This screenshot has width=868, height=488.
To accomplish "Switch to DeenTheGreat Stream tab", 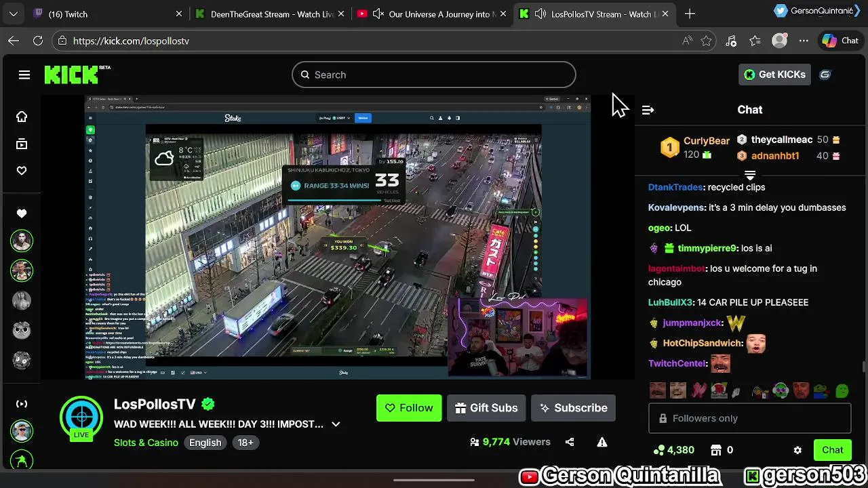I will (270, 14).
